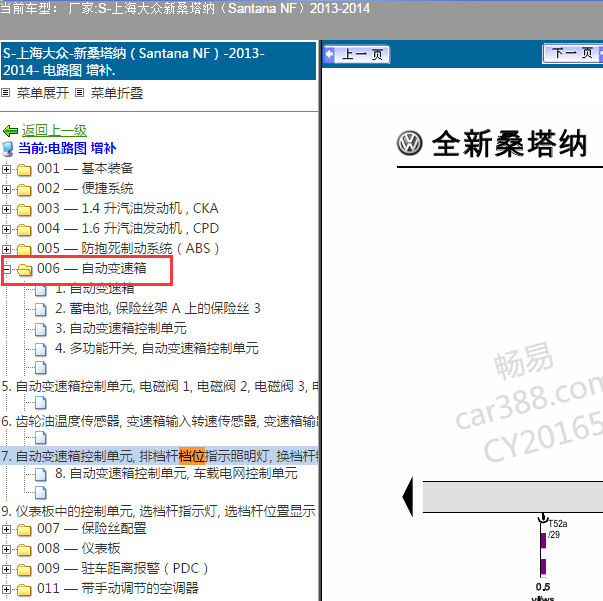The width and height of the screenshot is (603, 601).
Task: Click the 菜单展开 text
Action: pyautogui.click(x=43, y=93)
